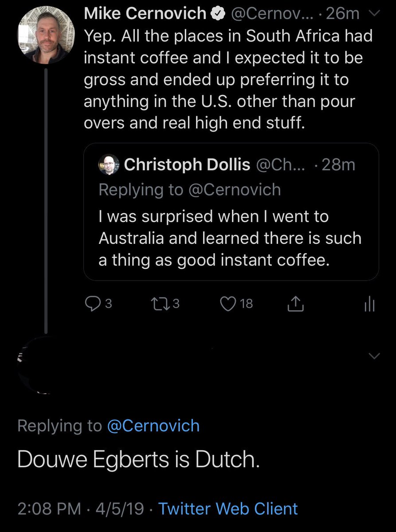Open the quoted Australia instant coffee tweet
This screenshot has height=532, width=396.
[x=231, y=239]
